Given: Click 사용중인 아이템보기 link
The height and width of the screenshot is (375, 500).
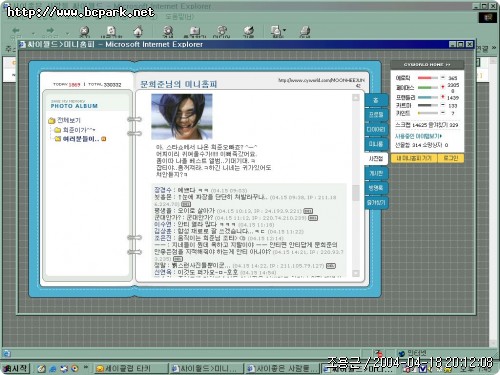Looking at the screenshot, I should [x=418, y=136].
